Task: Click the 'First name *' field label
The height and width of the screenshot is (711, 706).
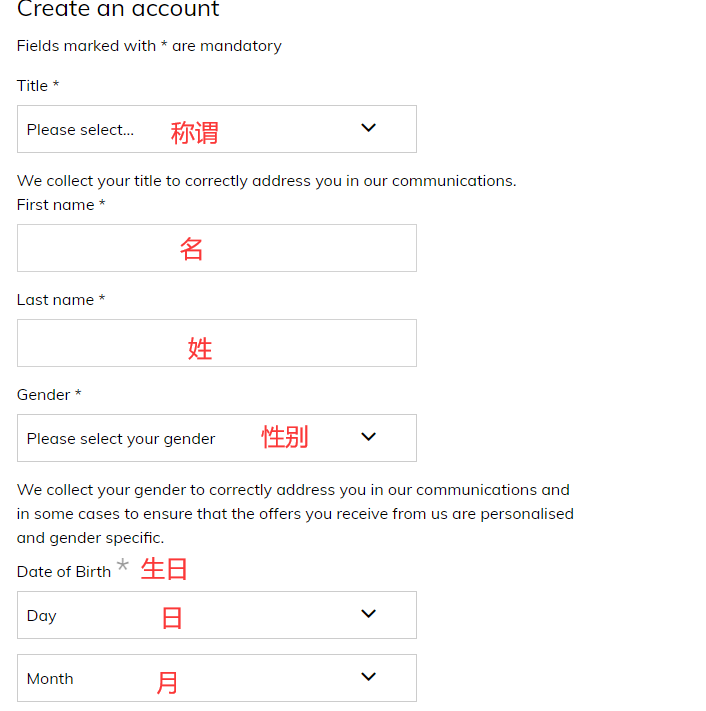Action: (61, 205)
